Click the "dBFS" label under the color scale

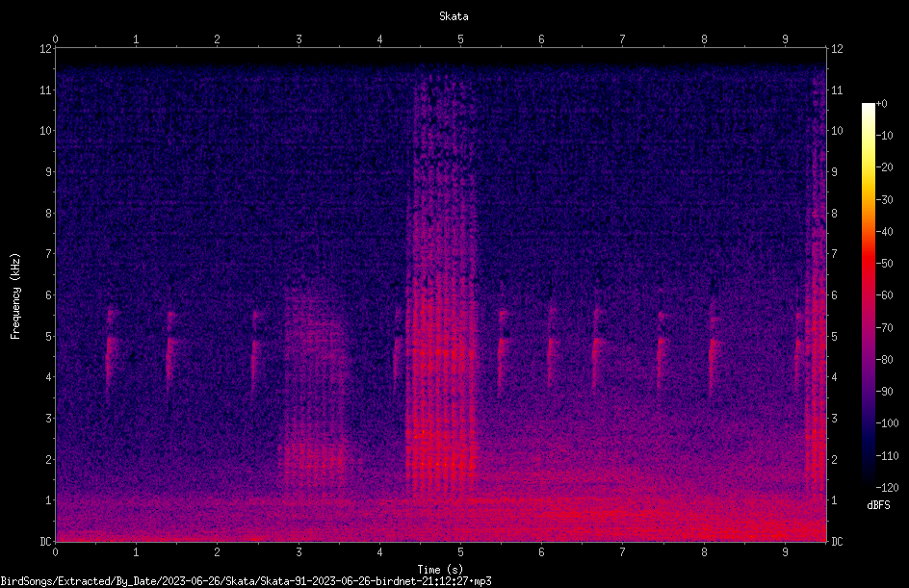coord(878,505)
